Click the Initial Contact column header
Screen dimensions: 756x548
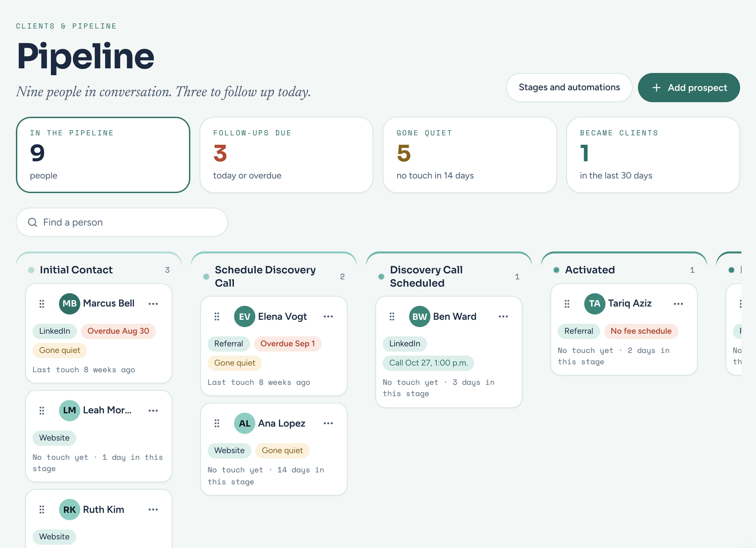(x=76, y=270)
